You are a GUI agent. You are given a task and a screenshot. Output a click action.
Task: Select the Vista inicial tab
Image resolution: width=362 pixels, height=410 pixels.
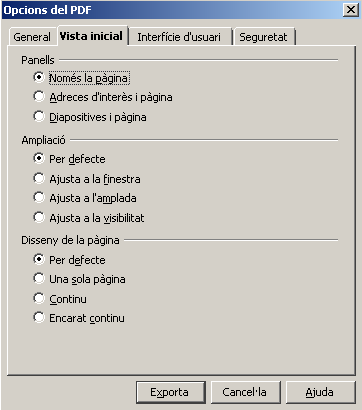(91, 36)
